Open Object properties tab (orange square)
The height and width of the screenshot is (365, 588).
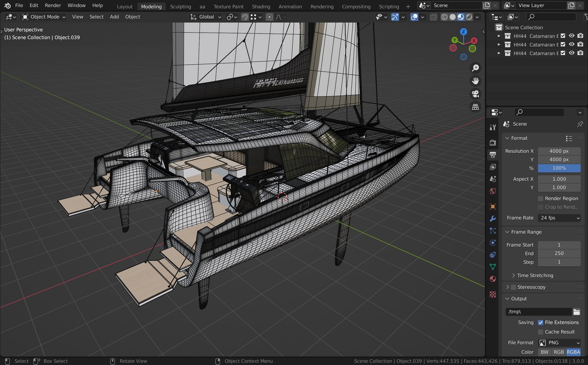493,206
